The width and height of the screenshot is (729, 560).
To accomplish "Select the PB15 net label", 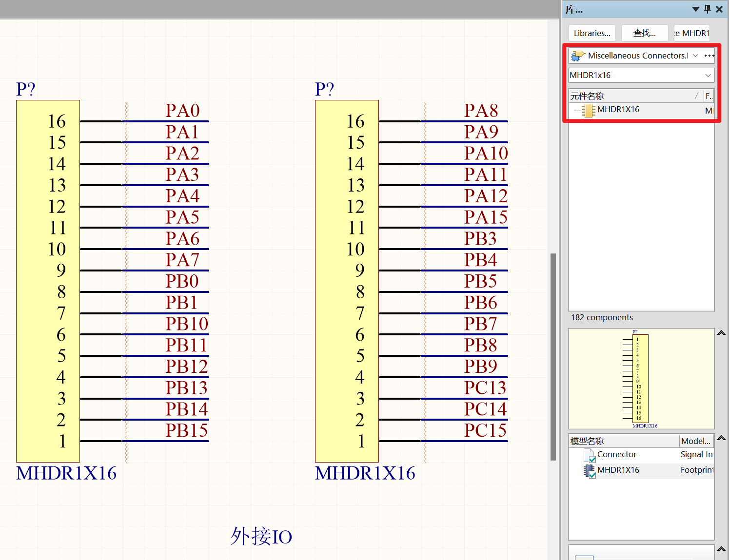I will click(x=187, y=431).
